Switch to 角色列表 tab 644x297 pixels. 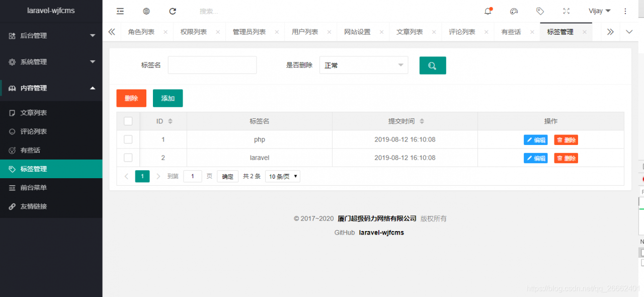tap(141, 32)
